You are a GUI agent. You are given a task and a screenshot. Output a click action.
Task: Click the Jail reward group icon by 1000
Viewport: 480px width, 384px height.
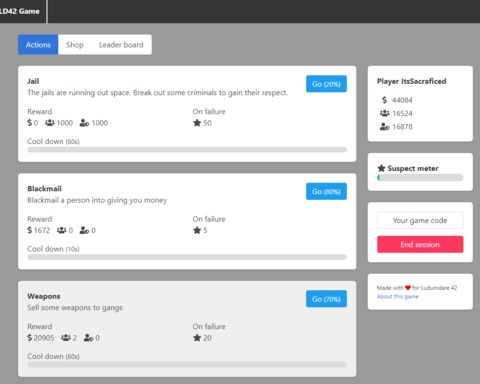50,123
